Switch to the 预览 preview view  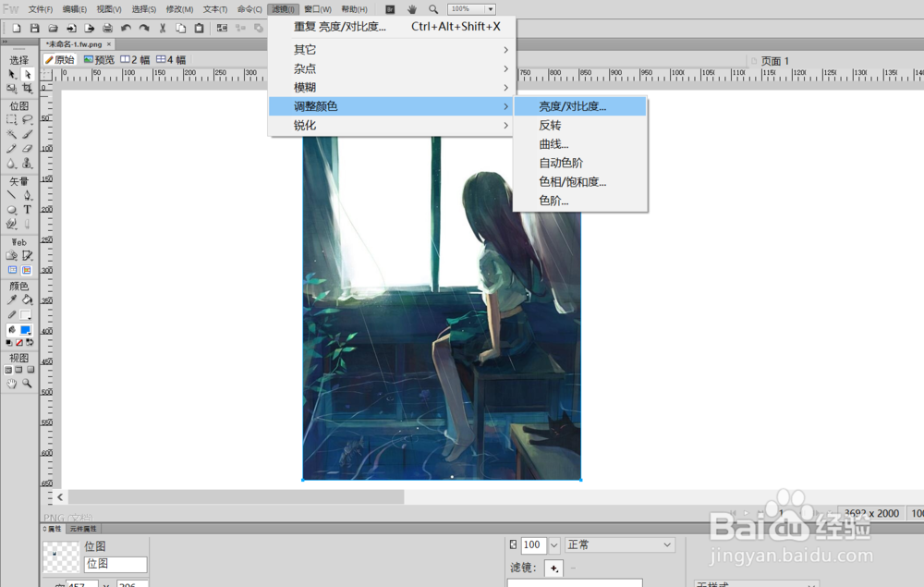[x=99, y=59]
